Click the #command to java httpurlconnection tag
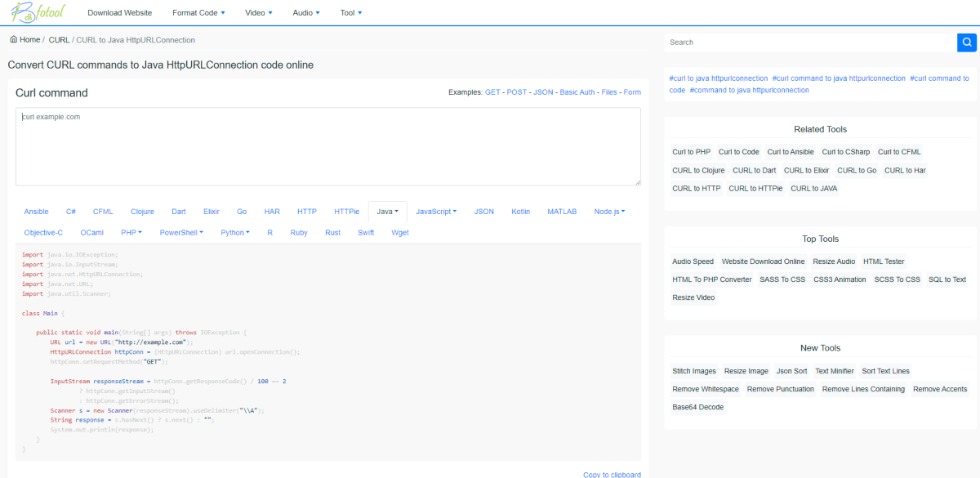 point(749,90)
